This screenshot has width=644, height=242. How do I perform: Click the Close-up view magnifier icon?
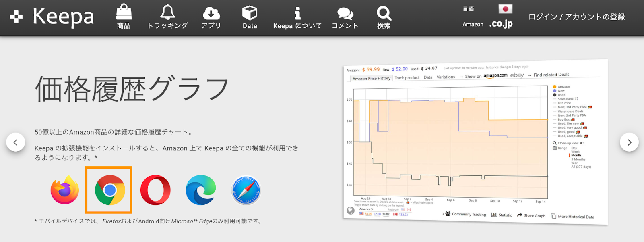[x=555, y=143]
